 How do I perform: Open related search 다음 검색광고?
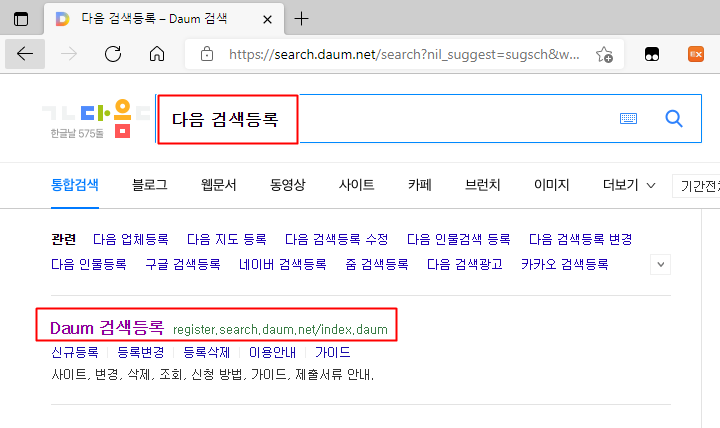pos(465,265)
